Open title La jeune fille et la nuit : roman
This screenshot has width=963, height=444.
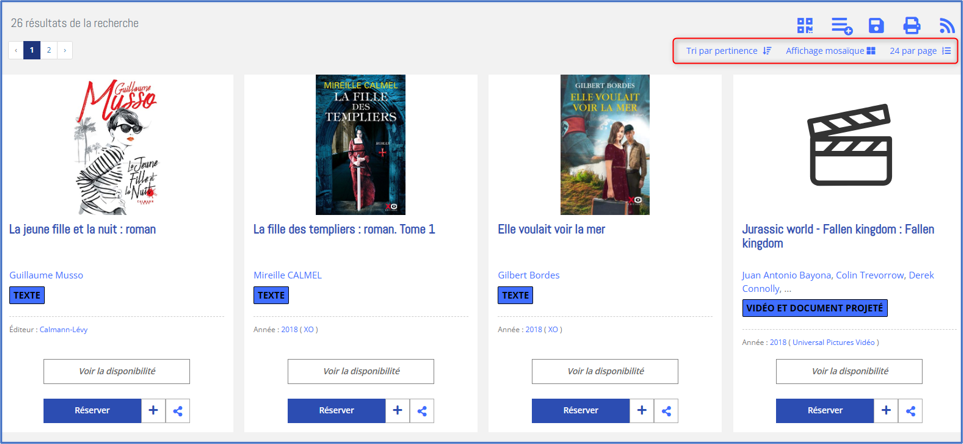coord(82,230)
